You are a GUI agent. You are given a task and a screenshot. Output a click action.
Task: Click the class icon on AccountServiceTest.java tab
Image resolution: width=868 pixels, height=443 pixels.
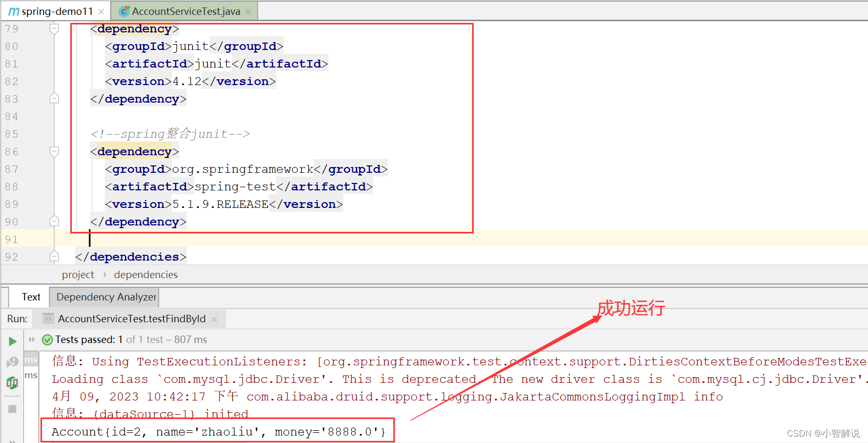coord(124,11)
